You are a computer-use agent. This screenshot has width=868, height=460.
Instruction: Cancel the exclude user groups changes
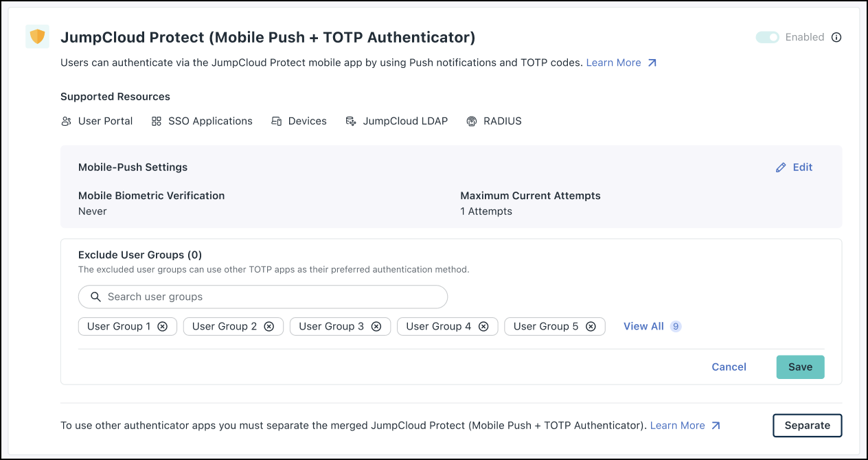pos(729,367)
